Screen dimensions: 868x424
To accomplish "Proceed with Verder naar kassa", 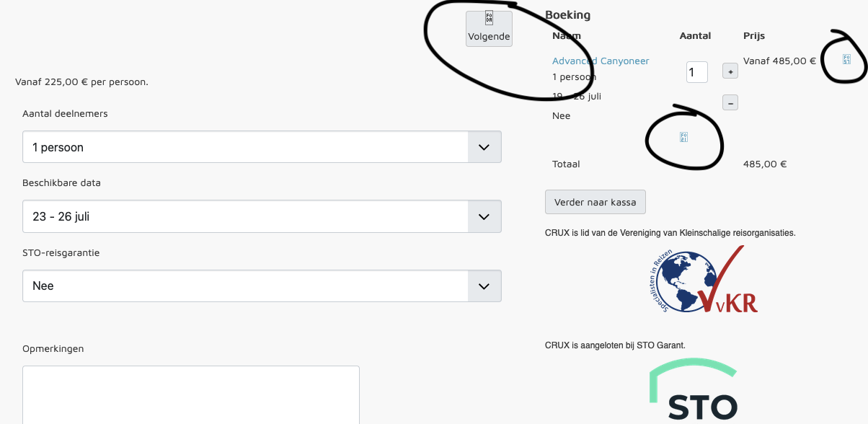I will [595, 202].
